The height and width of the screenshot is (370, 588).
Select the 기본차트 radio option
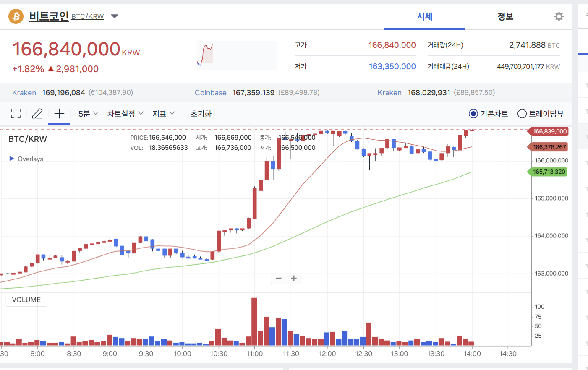point(473,114)
